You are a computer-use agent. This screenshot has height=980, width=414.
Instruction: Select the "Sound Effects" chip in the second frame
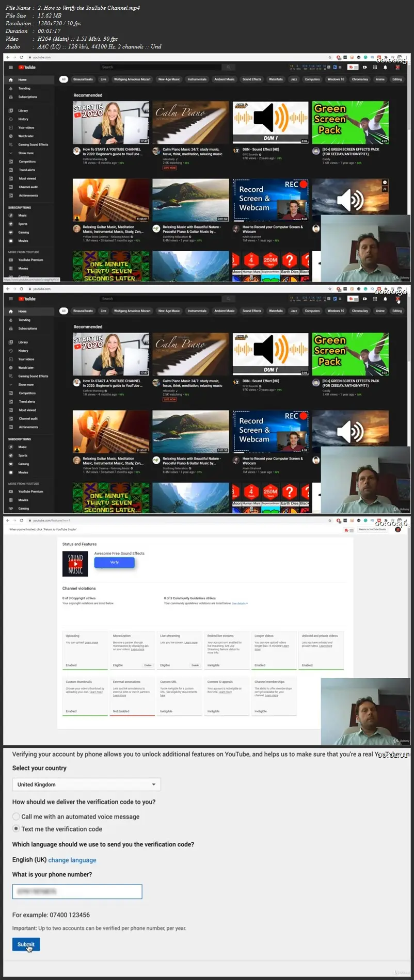coord(252,311)
